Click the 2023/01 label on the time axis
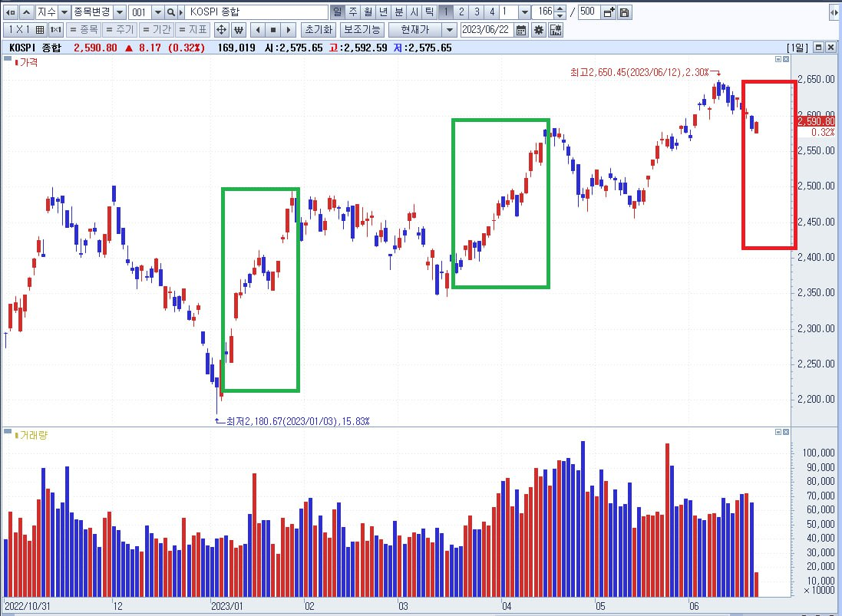The image size is (842, 616). coord(226,606)
